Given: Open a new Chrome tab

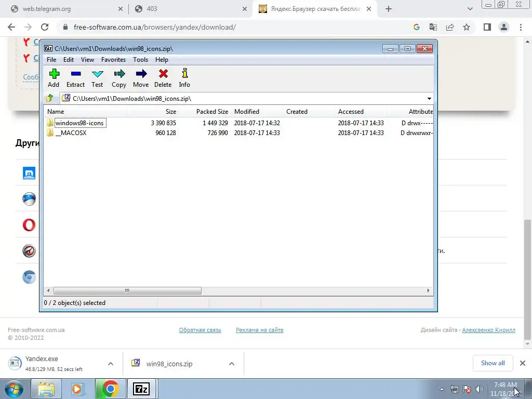Looking at the screenshot, I should [x=389, y=9].
